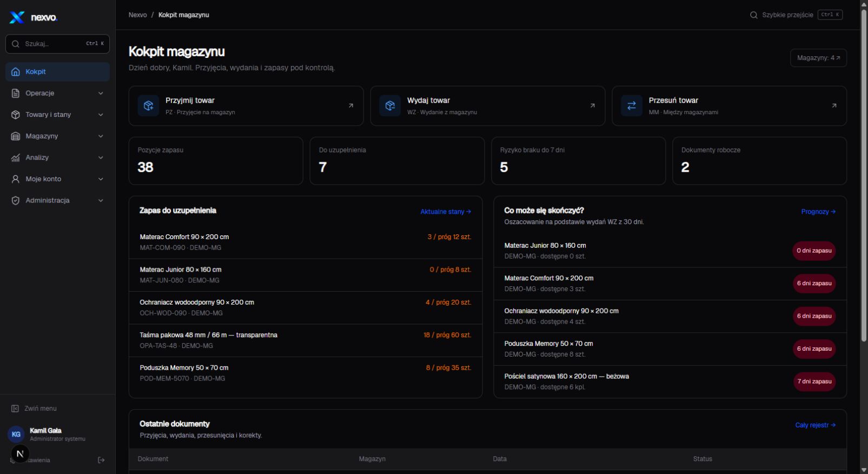Click the Analizy chart icon
This screenshot has width=868, height=474.
click(16, 157)
